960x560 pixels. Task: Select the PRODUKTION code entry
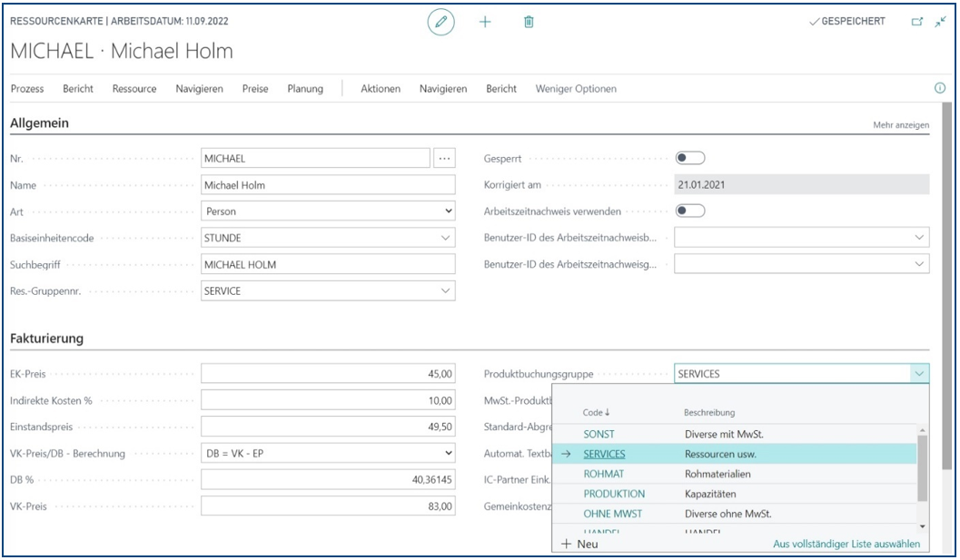[614, 494]
